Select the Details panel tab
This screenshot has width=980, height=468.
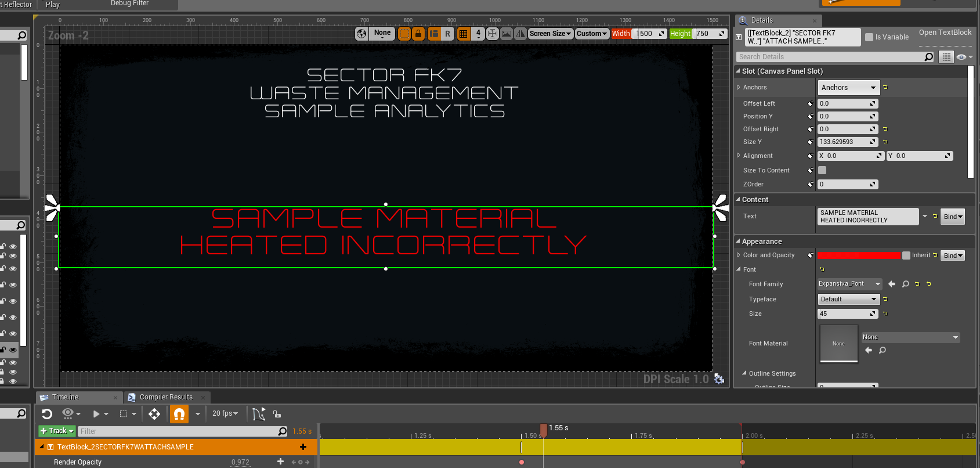pos(762,20)
